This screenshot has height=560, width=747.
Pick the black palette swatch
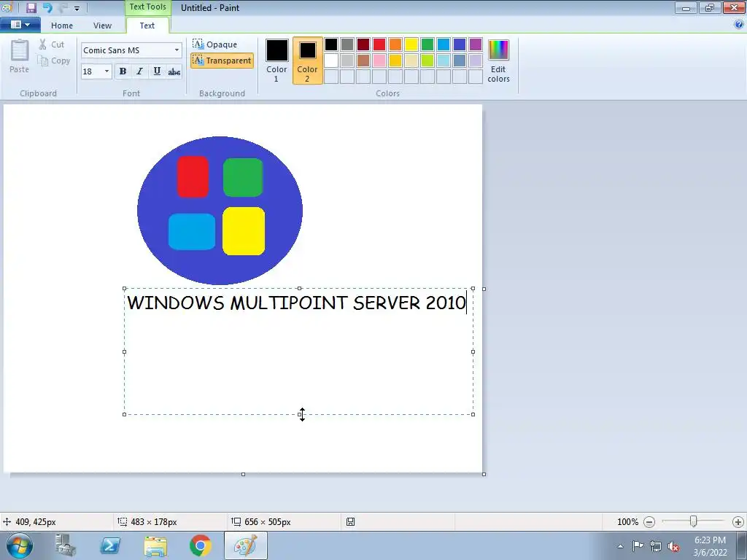(331, 44)
